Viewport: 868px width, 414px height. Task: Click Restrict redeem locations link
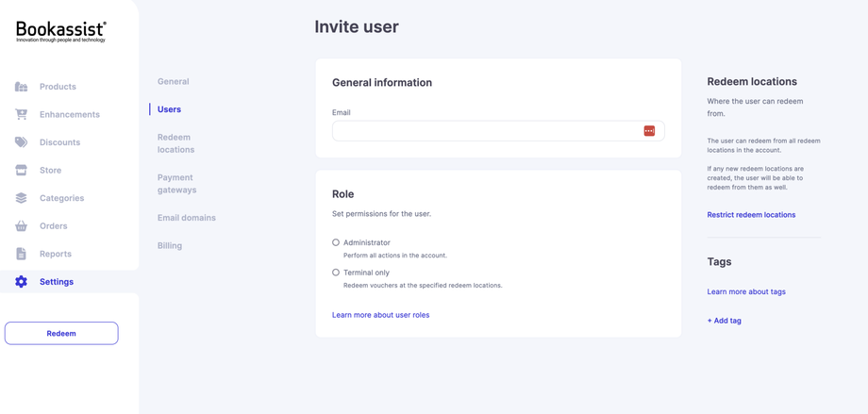pos(751,215)
